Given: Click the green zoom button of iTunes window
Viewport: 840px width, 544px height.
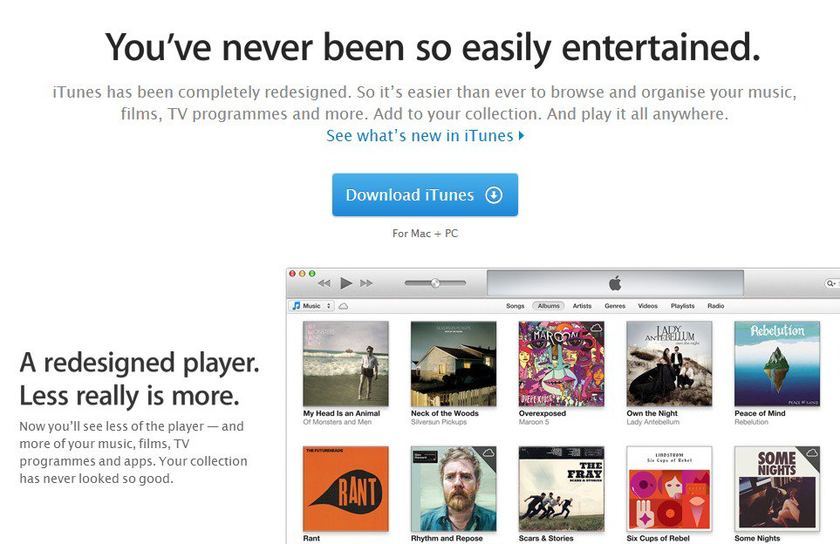Looking at the screenshot, I should point(312,273).
